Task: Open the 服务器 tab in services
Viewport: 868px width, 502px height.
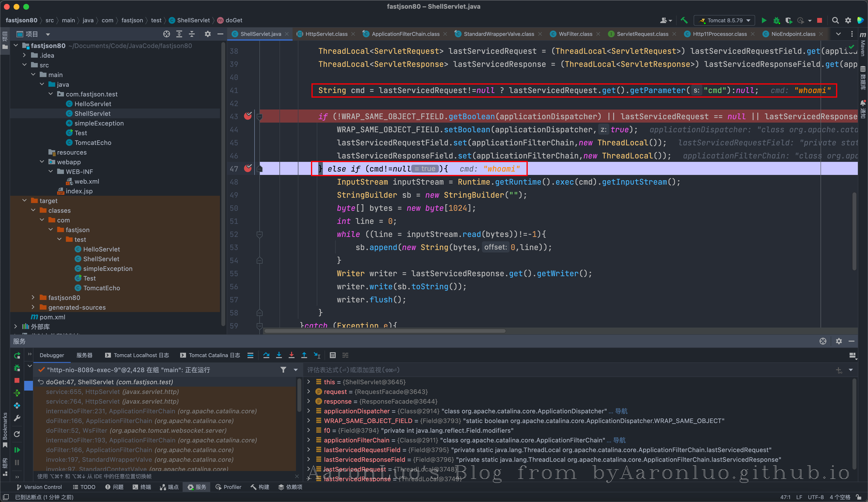Action: coord(84,355)
